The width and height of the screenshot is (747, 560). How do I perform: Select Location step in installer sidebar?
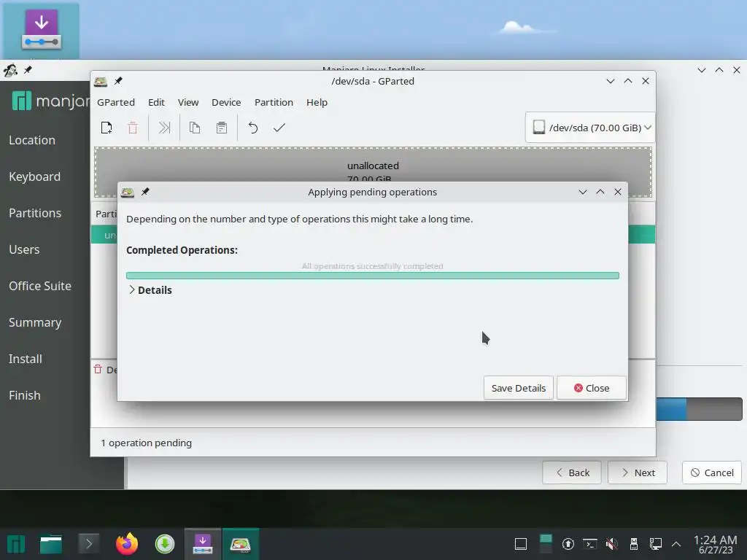pyautogui.click(x=32, y=141)
